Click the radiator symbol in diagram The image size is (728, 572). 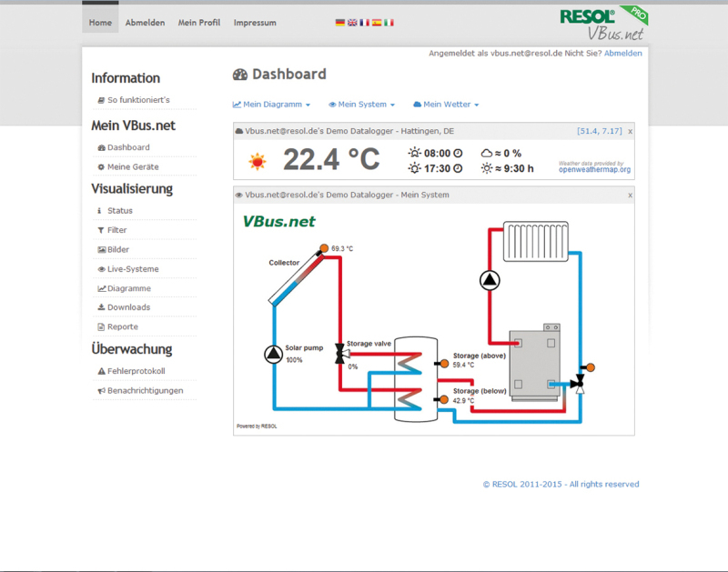536,241
